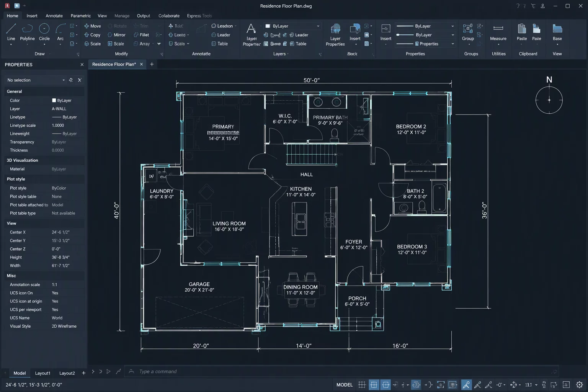Open the Collaborate ribbon tab

pyautogui.click(x=169, y=16)
